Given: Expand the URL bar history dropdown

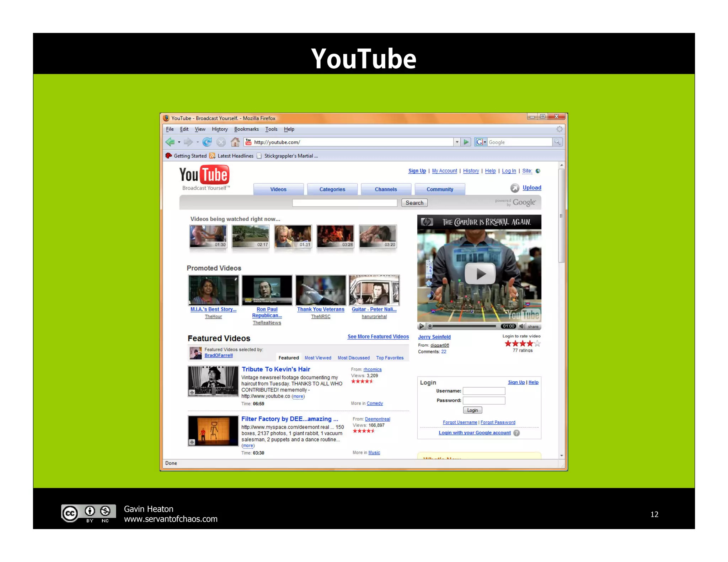Looking at the screenshot, I should pyautogui.click(x=457, y=142).
